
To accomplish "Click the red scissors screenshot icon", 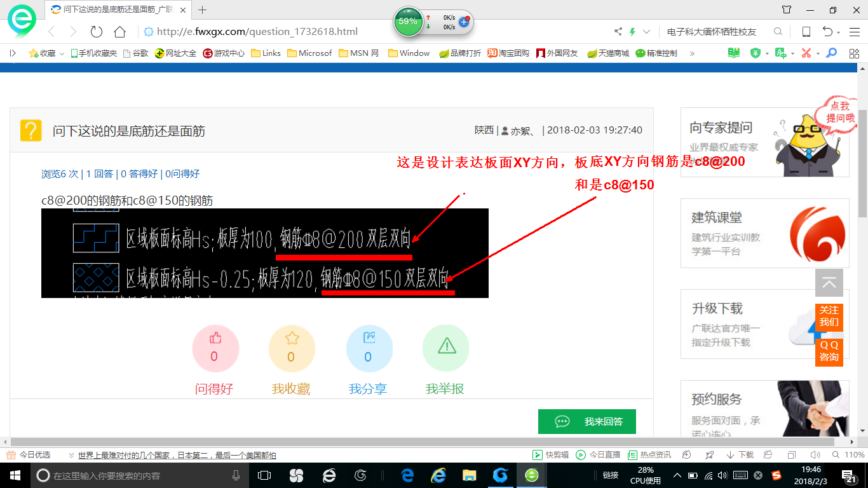I will (806, 53).
